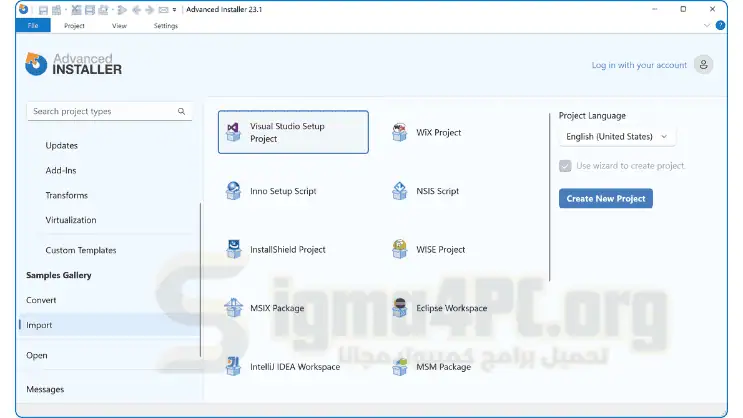Select Virtualization in the sidebar
This screenshot has height=418, width=743.
click(71, 220)
